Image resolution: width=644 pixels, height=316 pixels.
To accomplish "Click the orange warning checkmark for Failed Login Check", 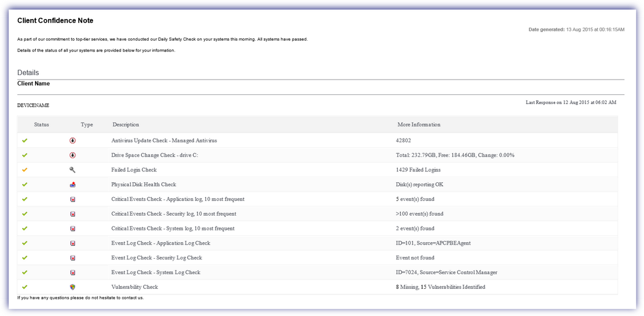I will 25,170.
